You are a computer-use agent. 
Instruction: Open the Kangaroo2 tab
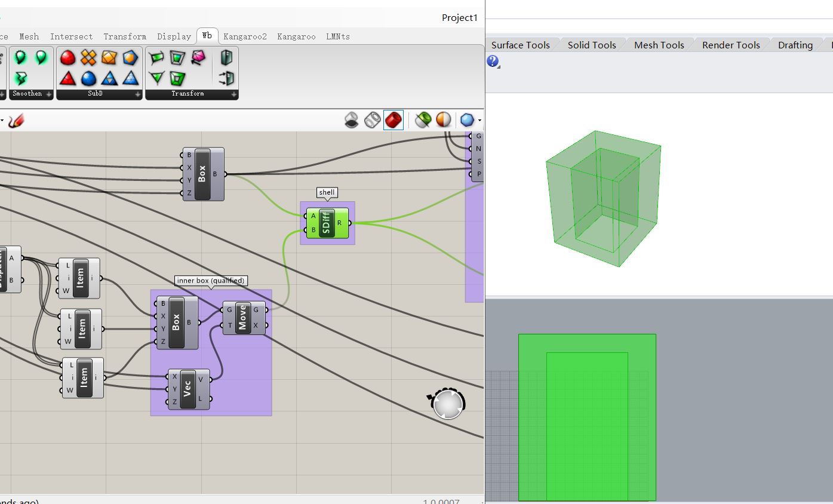[x=245, y=36]
